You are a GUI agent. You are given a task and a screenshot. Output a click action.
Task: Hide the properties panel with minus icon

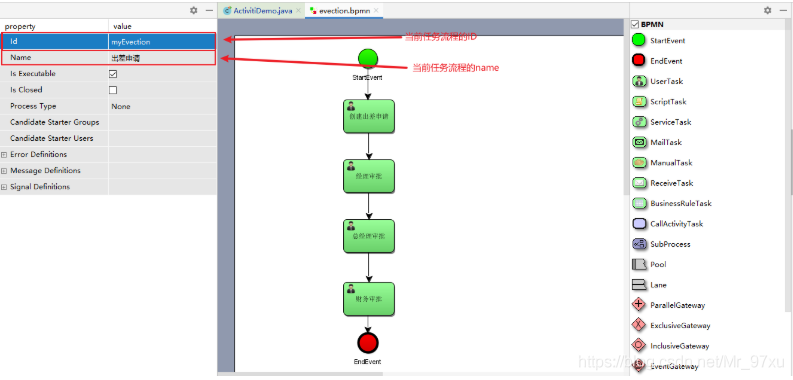tap(209, 10)
